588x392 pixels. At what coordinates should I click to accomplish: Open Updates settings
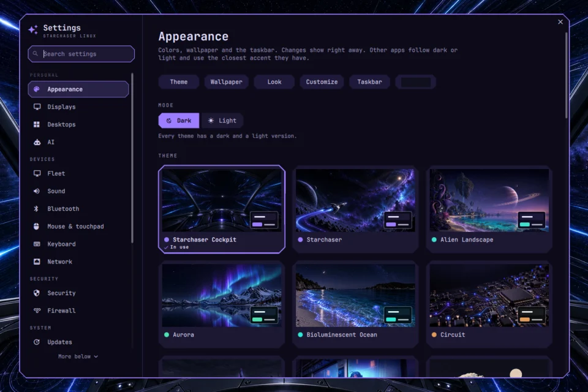click(78, 342)
